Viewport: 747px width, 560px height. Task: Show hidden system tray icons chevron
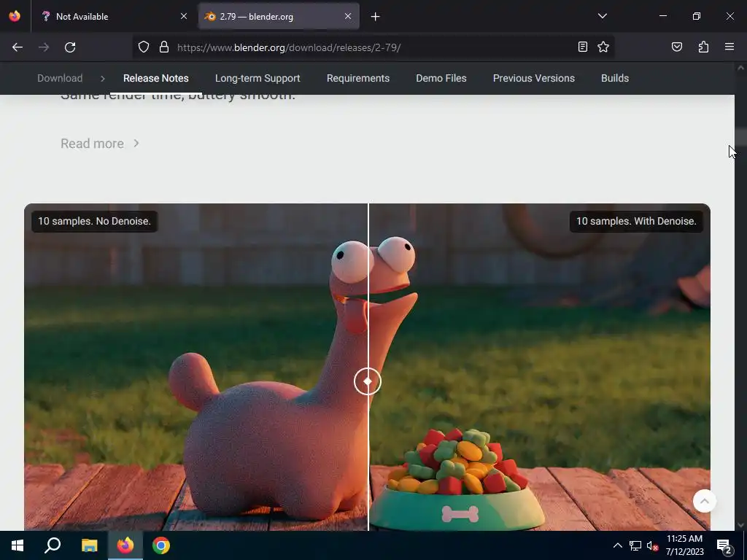tap(617, 545)
